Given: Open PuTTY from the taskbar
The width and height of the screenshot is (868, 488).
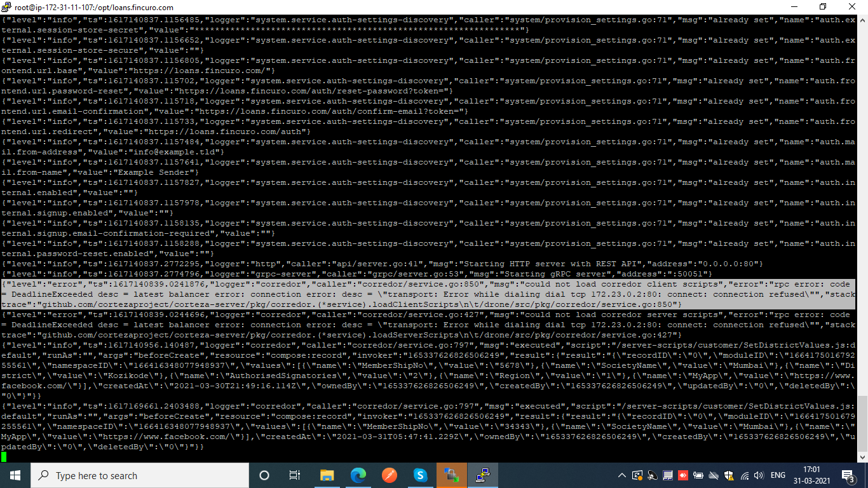Looking at the screenshot, I should tap(483, 475).
